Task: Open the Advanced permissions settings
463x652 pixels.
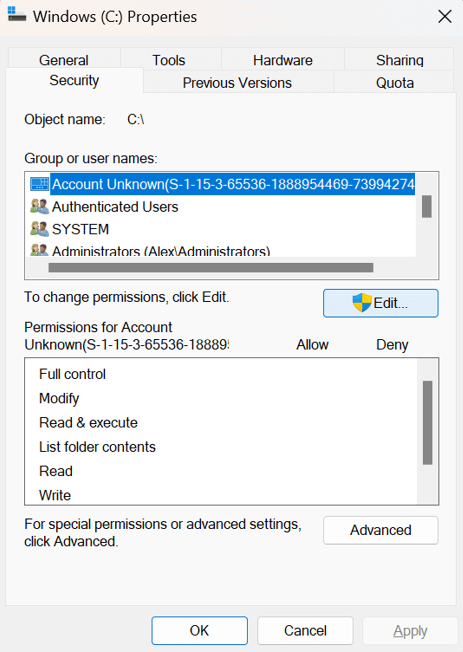Action: pos(381,530)
